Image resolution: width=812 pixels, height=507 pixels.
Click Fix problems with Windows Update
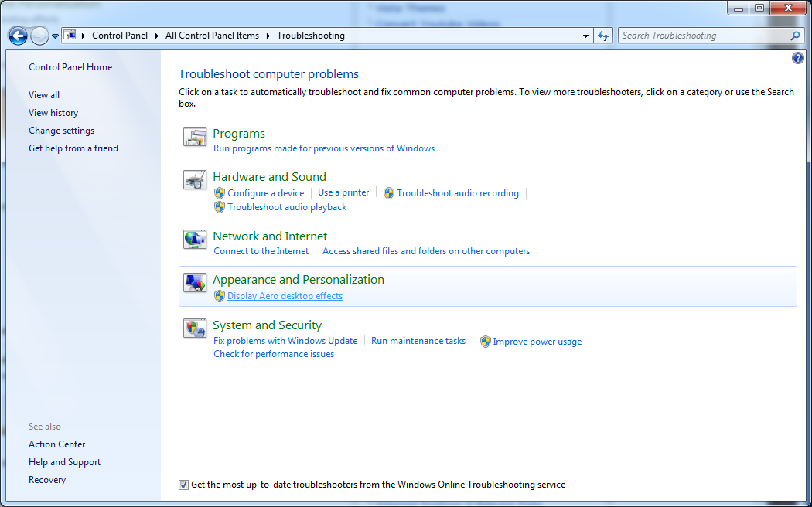(x=285, y=341)
